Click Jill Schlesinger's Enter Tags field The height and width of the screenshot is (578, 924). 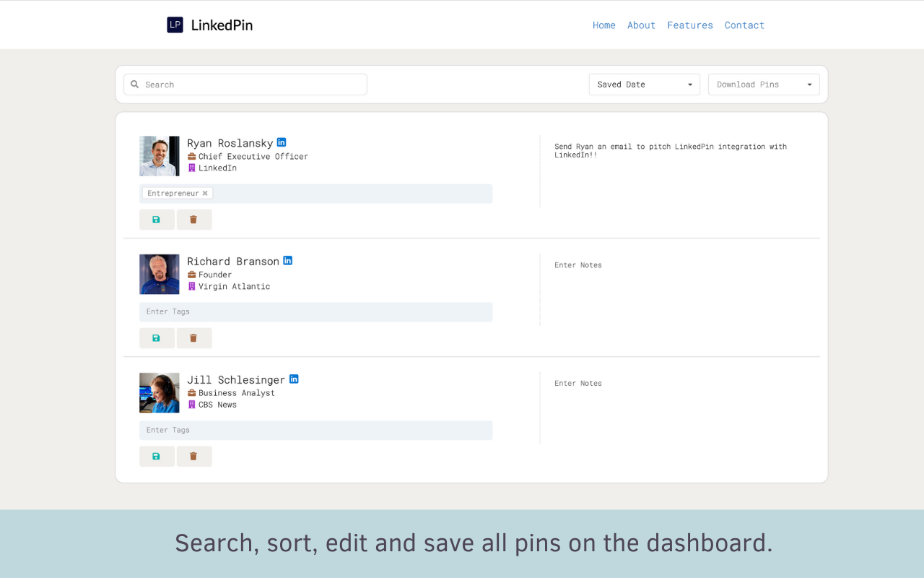(316, 431)
